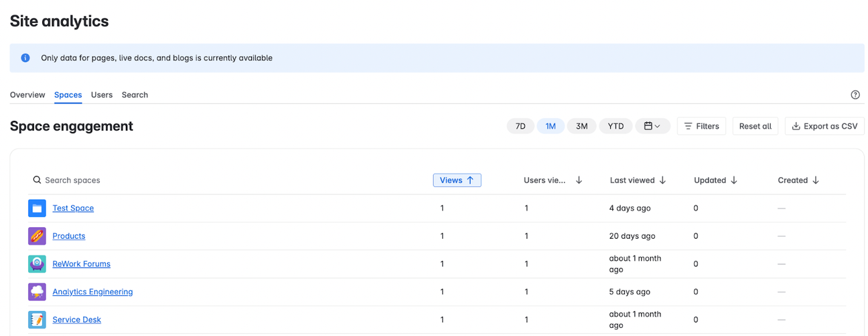Click the Updated column header

click(710, 180)
